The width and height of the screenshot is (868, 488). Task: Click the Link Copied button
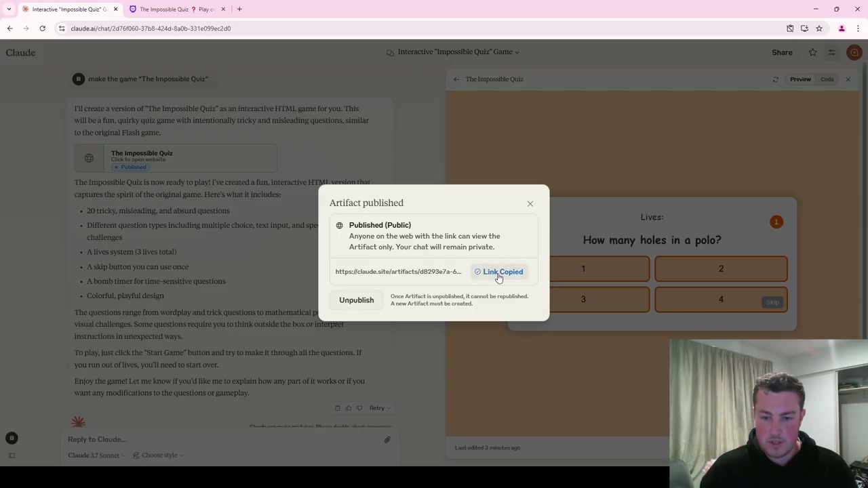click(498, 272)
